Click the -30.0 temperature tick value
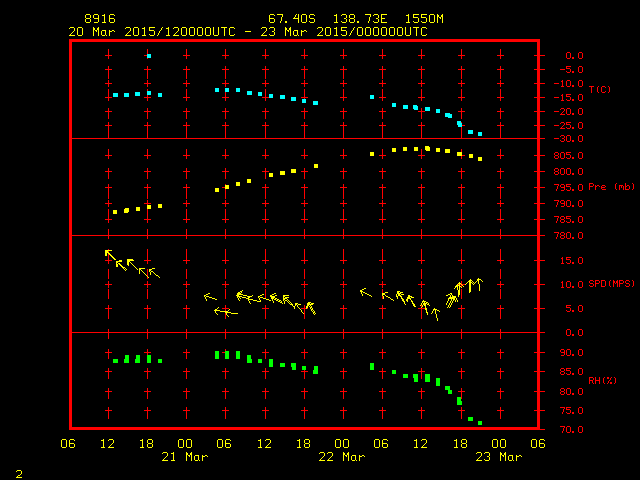640x480 pixels. [569, 139]
